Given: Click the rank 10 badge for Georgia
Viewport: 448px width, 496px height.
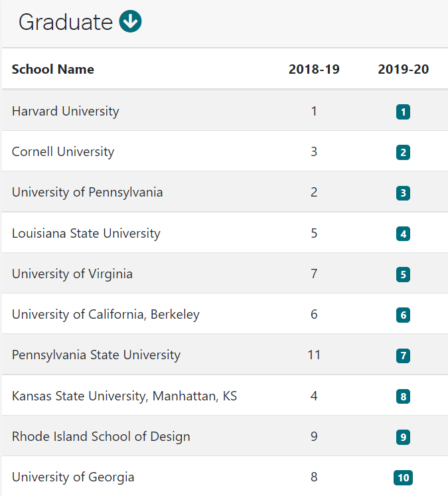Looking at the screenshot, I should click(403, 477).
